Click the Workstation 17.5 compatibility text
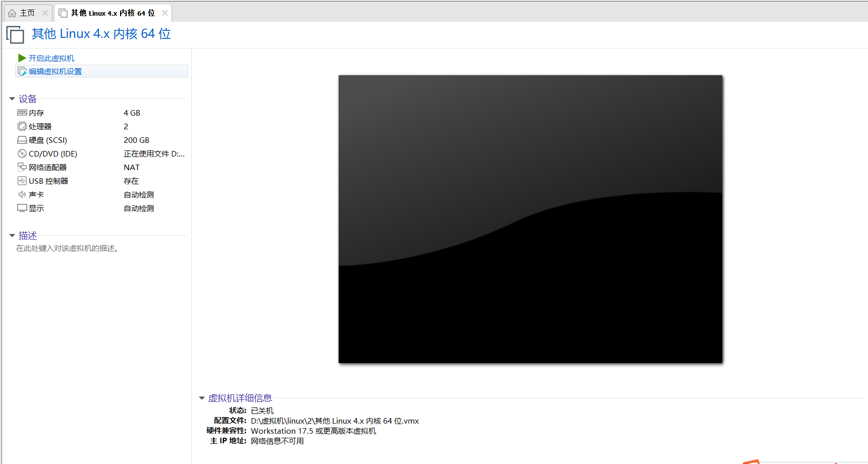 313,431
